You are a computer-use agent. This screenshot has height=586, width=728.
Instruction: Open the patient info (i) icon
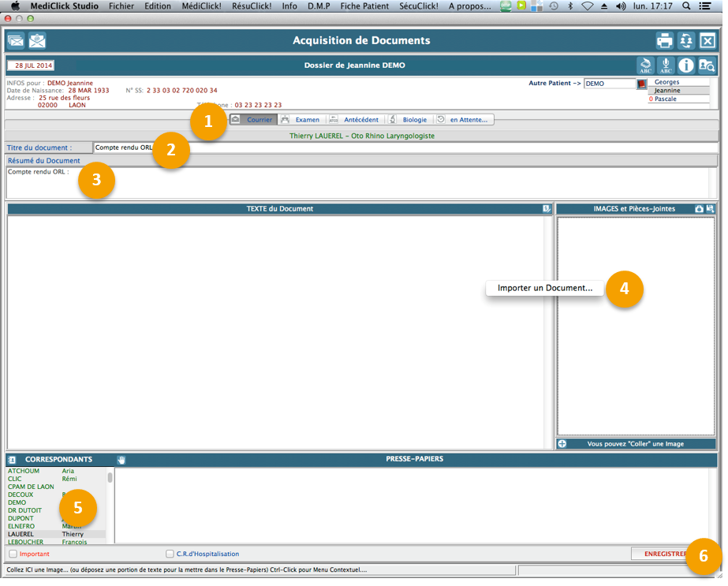tap(686, 65)
